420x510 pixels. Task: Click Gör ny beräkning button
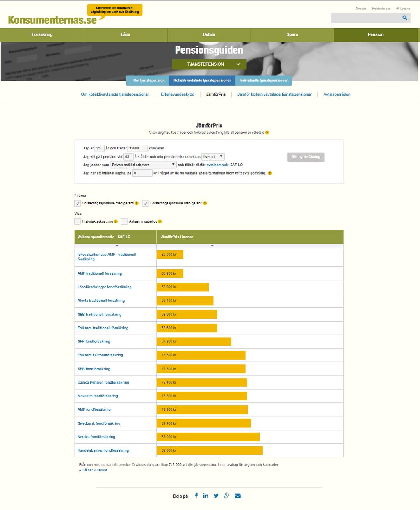click(x=306, y=157)
